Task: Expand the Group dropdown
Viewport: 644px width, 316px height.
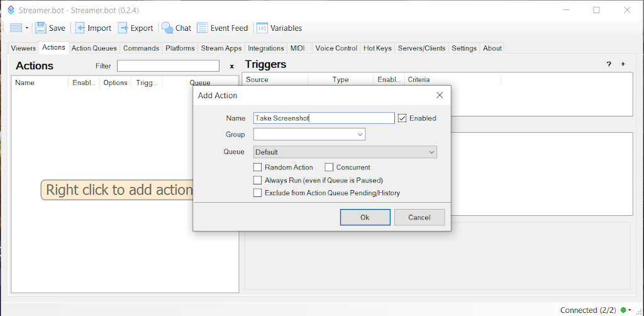Action: pos(360,134)
